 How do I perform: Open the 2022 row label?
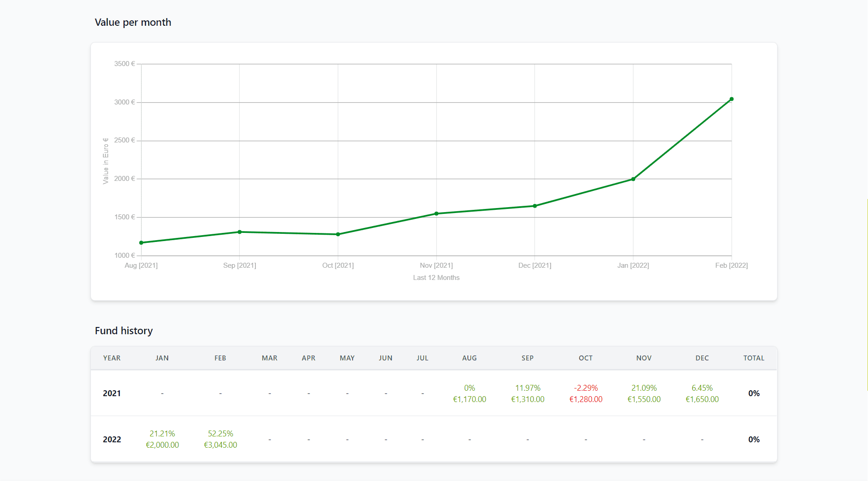tap(112, 440)
